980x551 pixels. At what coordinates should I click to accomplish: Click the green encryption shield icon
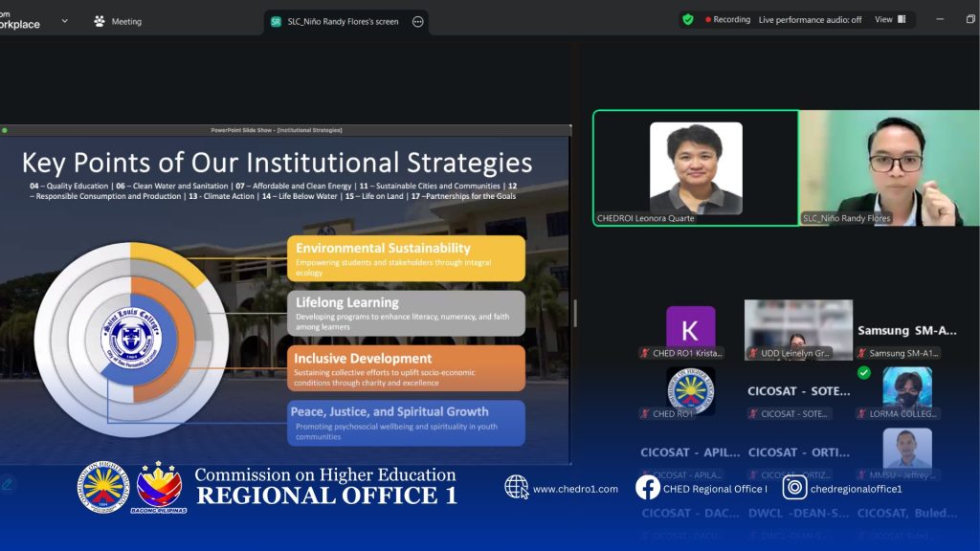688,19
